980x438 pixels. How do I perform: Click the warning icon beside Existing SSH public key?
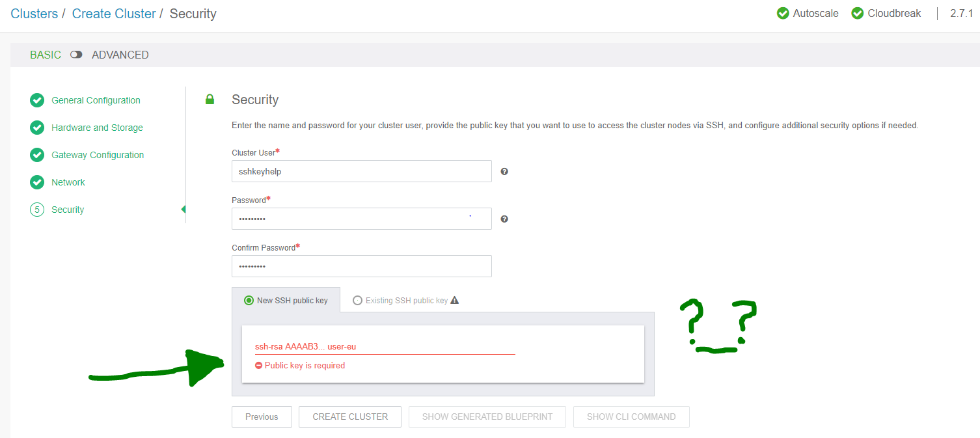[454, 300]
